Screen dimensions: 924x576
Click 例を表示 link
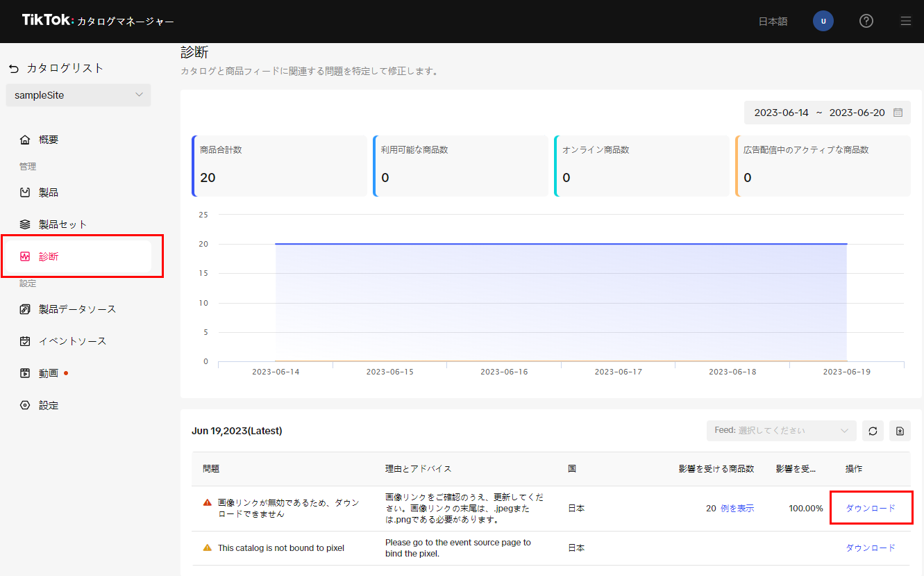[x=737, y=509]
